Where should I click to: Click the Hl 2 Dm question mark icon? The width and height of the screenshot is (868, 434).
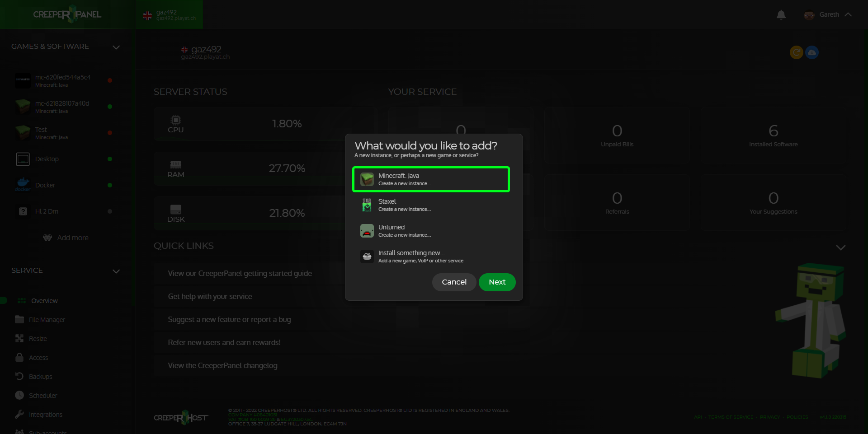click(x=23, y=211)
